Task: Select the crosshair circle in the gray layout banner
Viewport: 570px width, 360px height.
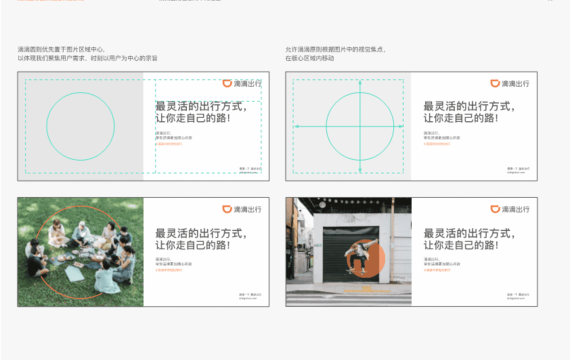Action: pos(360,126)
